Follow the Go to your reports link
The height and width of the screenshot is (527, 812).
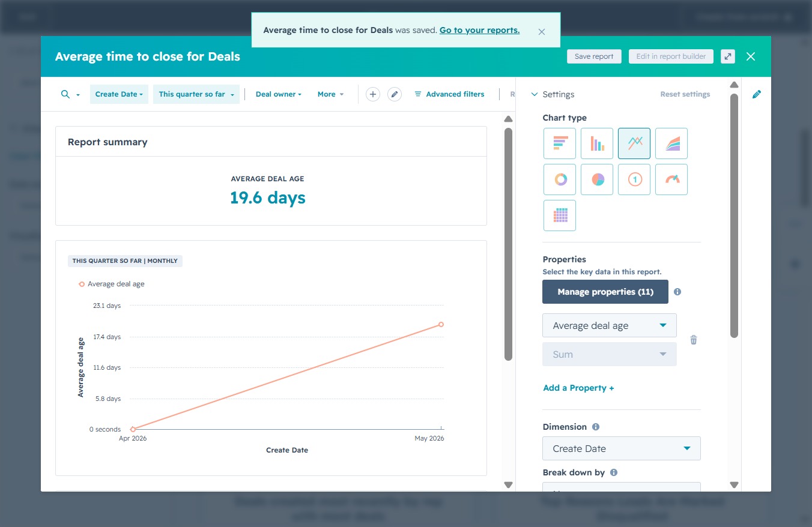(x=479, y=30)
